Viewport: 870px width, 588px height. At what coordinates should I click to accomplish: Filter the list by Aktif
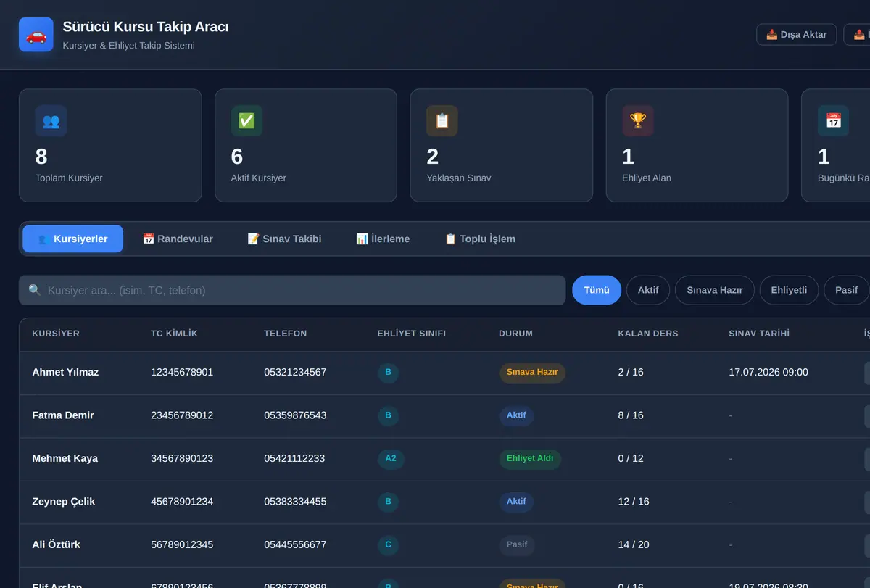[x=648, y=290]
